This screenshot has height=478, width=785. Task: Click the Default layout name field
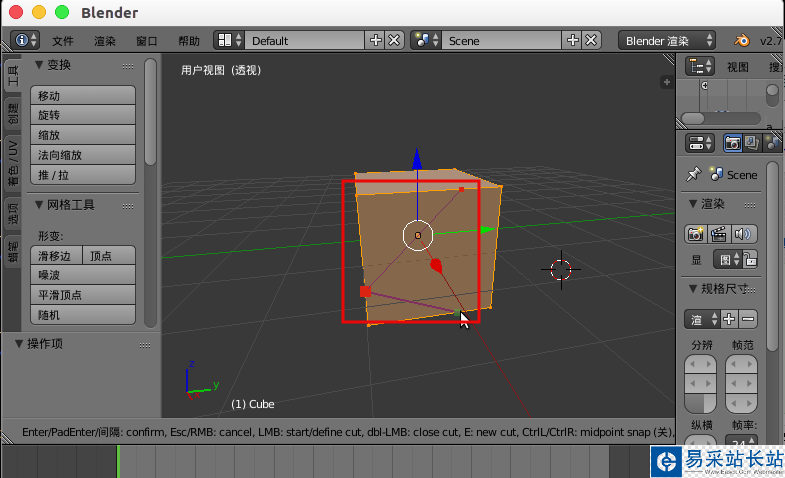(304, 41)
